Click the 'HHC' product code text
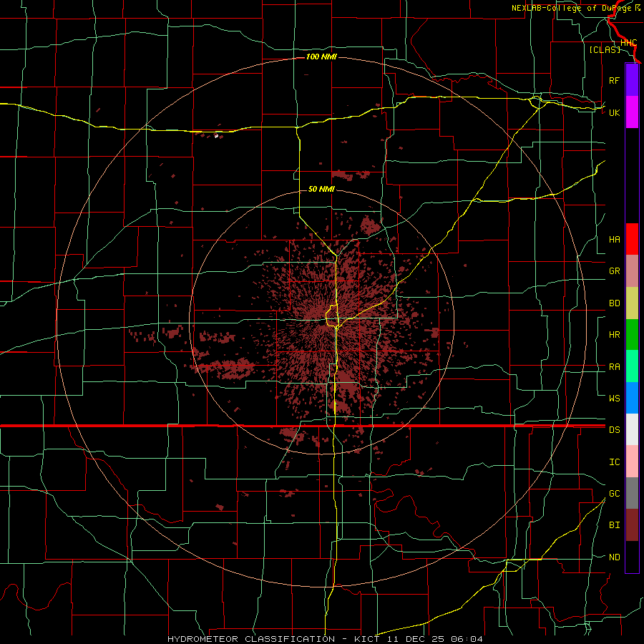This screenshot has width=644, height=644. (628, 43)
